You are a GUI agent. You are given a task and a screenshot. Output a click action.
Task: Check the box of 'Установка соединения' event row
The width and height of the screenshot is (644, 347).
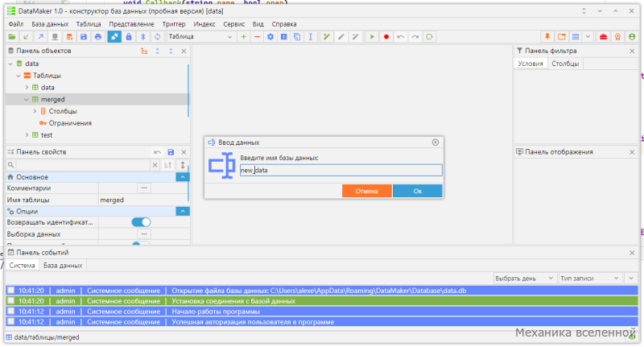pyautogui.click(x=11, y=301)
